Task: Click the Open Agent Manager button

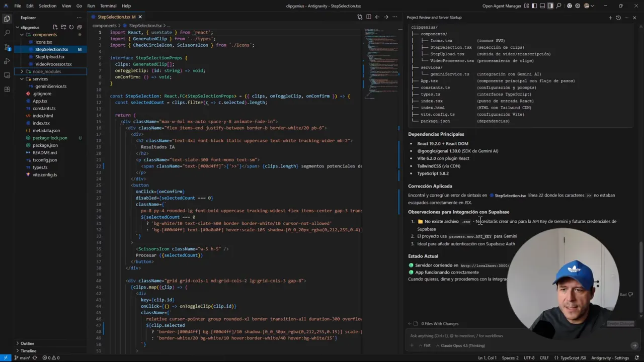Action: [x=501, y=6]
